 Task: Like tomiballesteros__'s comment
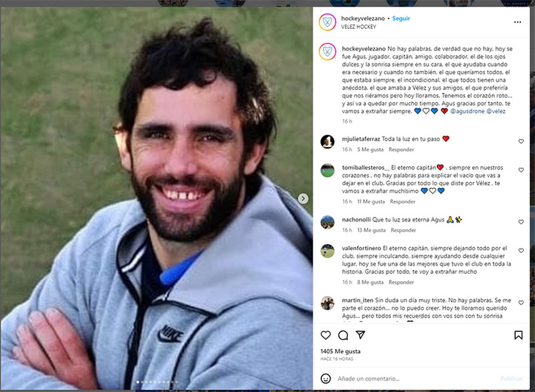(x=521, y=170)
